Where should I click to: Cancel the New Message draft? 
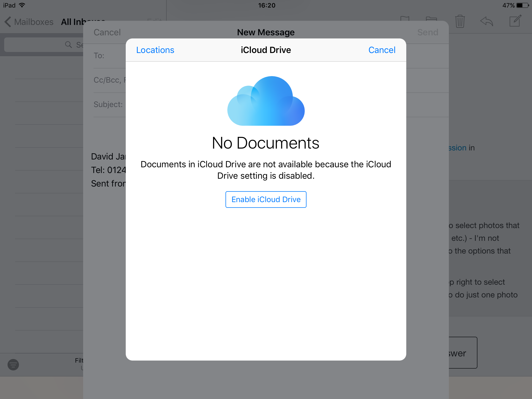pos(107,32)
